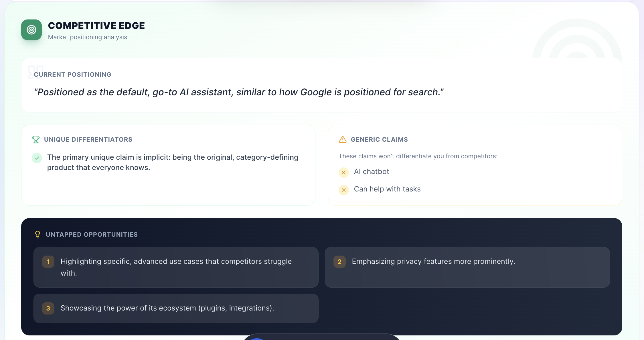Select the Highlighting advanced use cases card
This screenshot has height=340, width=644.
[176, 267]
